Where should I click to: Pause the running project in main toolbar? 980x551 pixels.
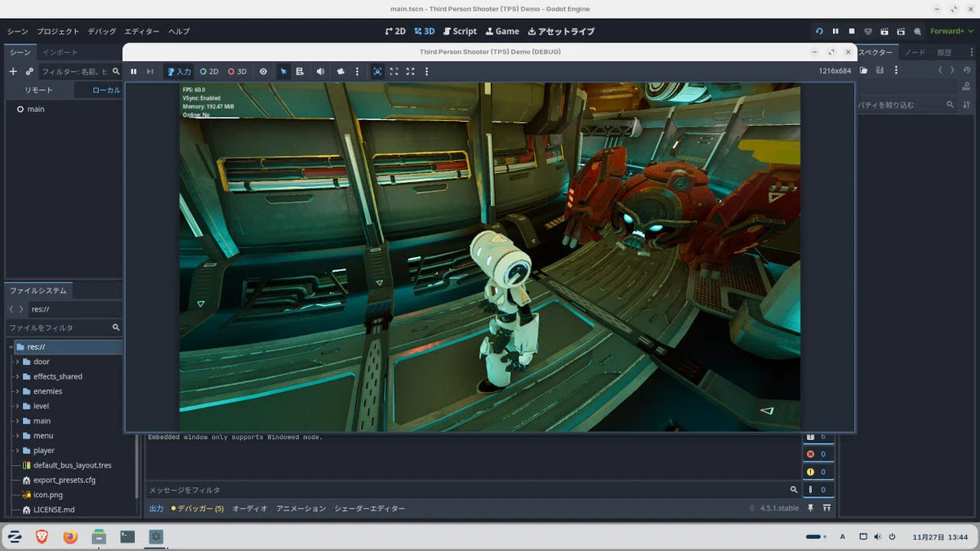[835, 31]
